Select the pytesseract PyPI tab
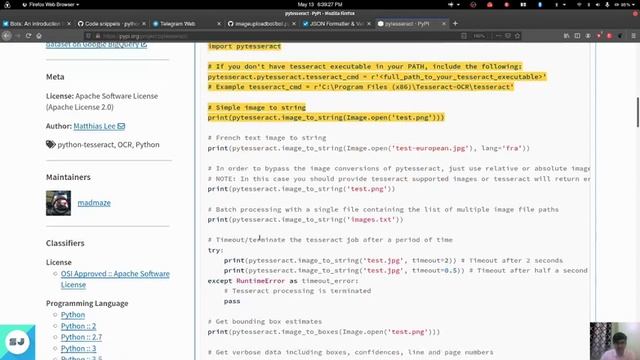Screen dimensions: 640x360 (x=411, y=24)
